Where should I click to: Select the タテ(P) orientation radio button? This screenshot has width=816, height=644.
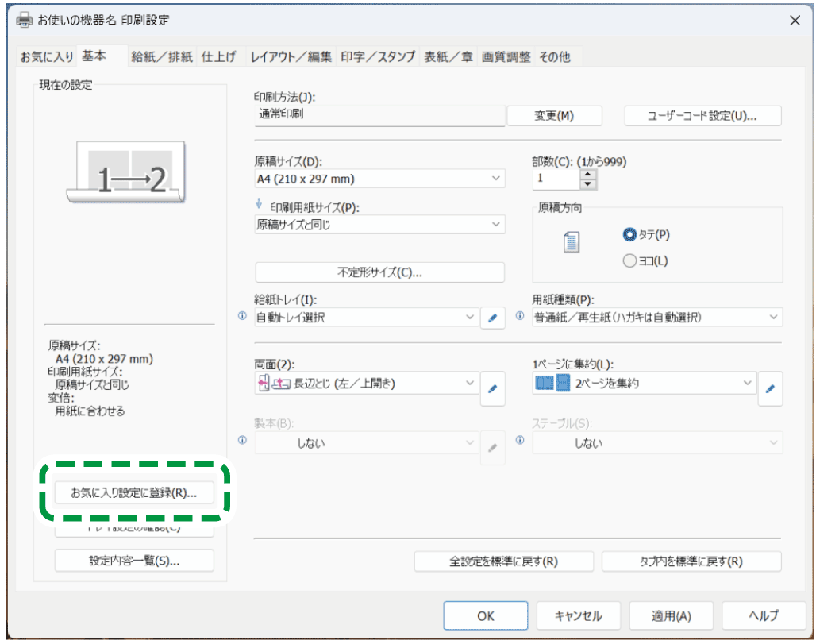click(x=630, y=235)
